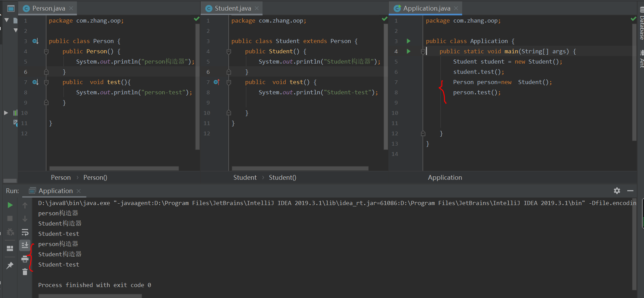Collapse Student test() fold marker on line 7
644x298 pixels.
[229, 82]
